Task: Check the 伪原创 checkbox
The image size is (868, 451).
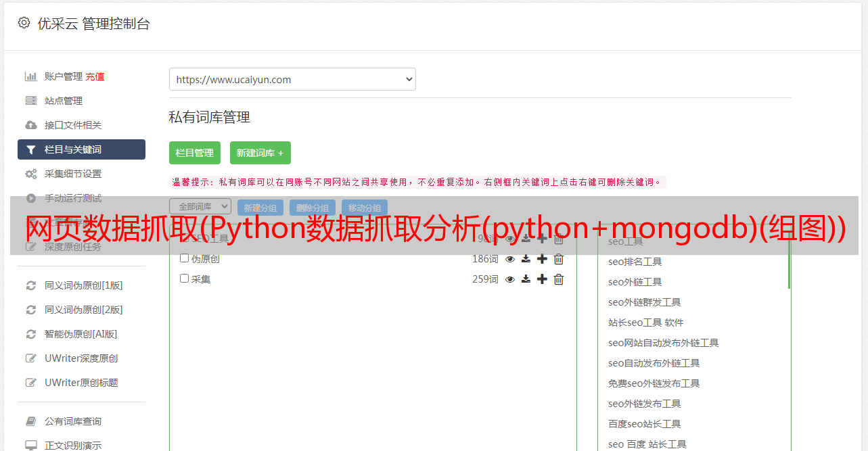Action: (x=184, y=258)
